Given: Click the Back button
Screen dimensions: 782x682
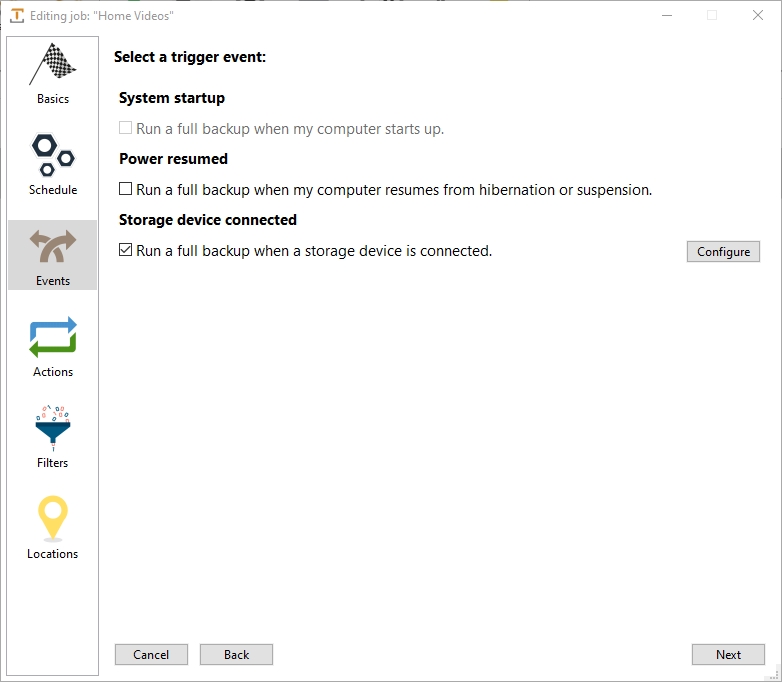Looking at the screenshot, I should point(236,655).
